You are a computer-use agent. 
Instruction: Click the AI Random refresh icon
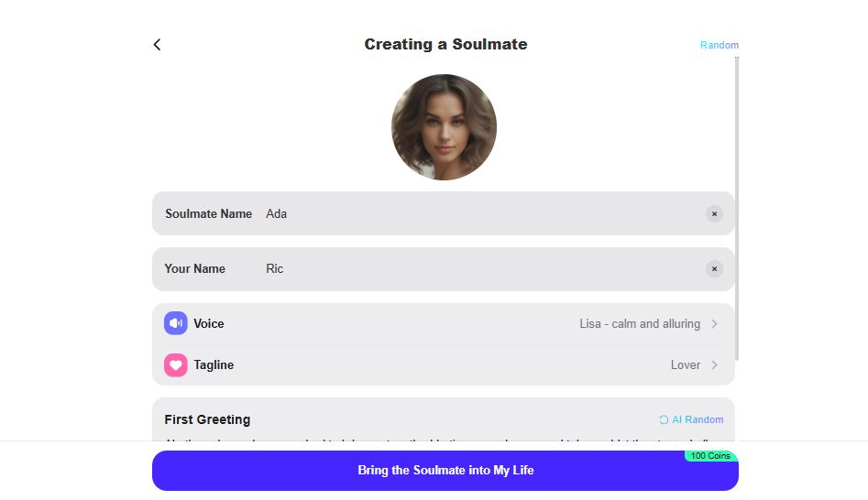[664, 420]
